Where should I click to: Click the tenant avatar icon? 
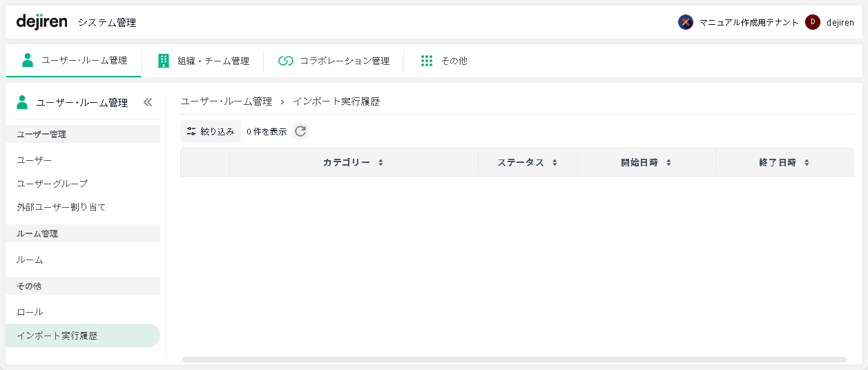685,22
